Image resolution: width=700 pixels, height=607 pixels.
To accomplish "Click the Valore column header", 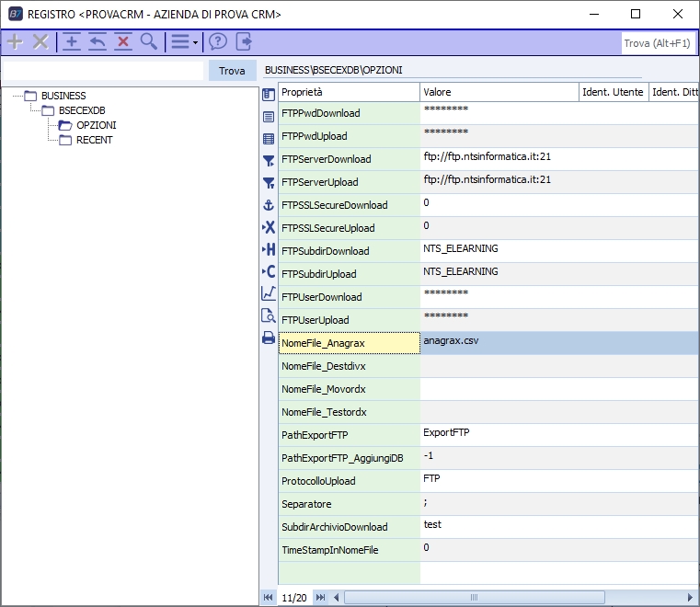I will pos(498,92).
